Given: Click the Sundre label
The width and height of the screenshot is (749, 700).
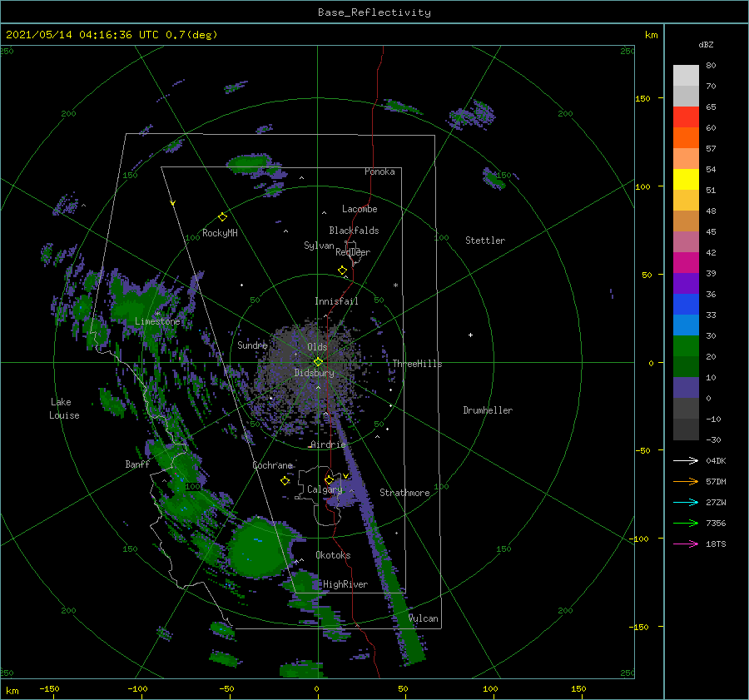Looking at the screenshot, I should tap(252, 345).
